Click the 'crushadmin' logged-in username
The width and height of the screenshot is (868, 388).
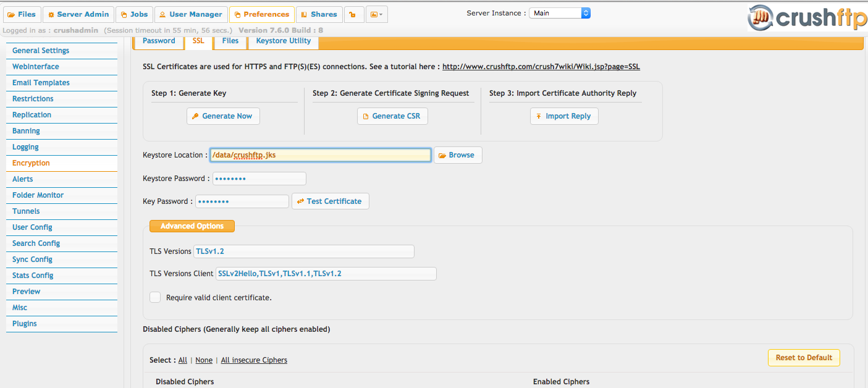coord(77,30)
